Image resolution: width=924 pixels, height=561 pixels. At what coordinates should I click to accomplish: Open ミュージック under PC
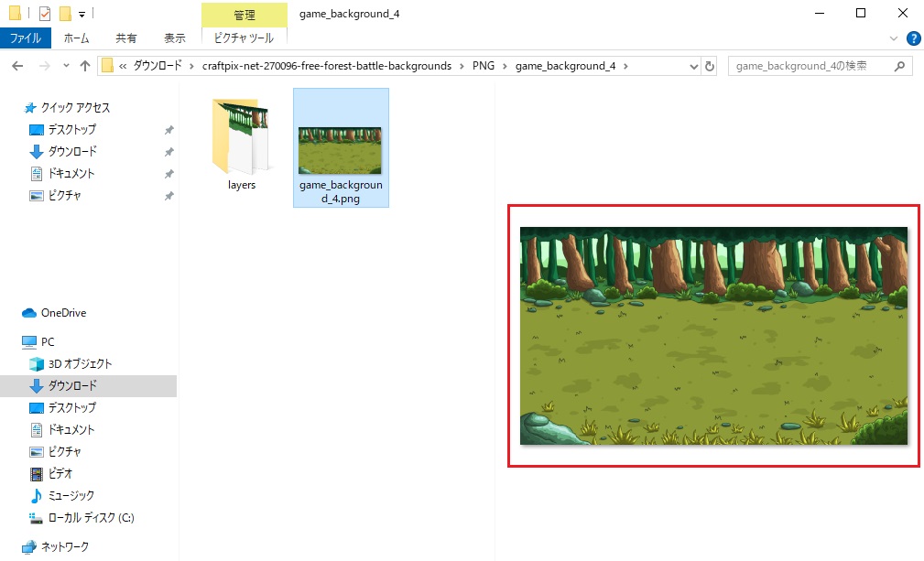pos(62,496)
